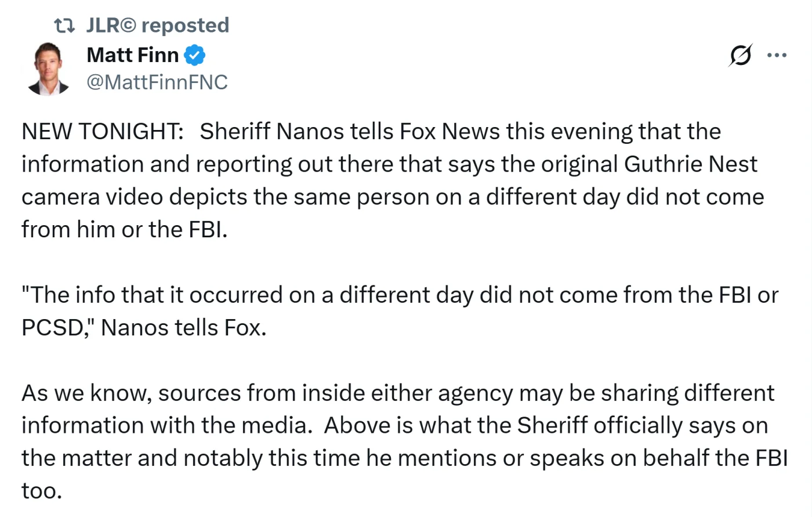The width and height of the screenshot is (812, 517).
Task: Open the @MattFinnFNC handle link
Action: [x=157, y=82]
